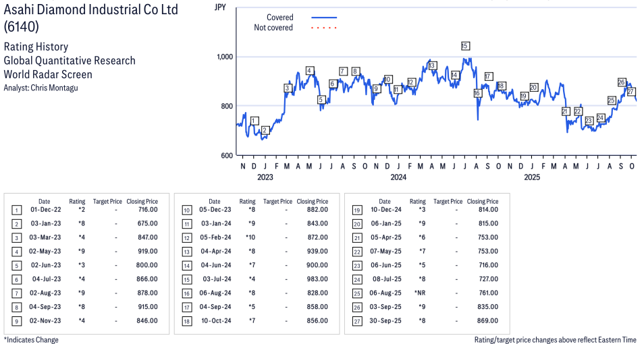Click the red dotted Not covered legend sample
Image resolution: width=644 pixels, height=344 pixels.
pos(324,28)
